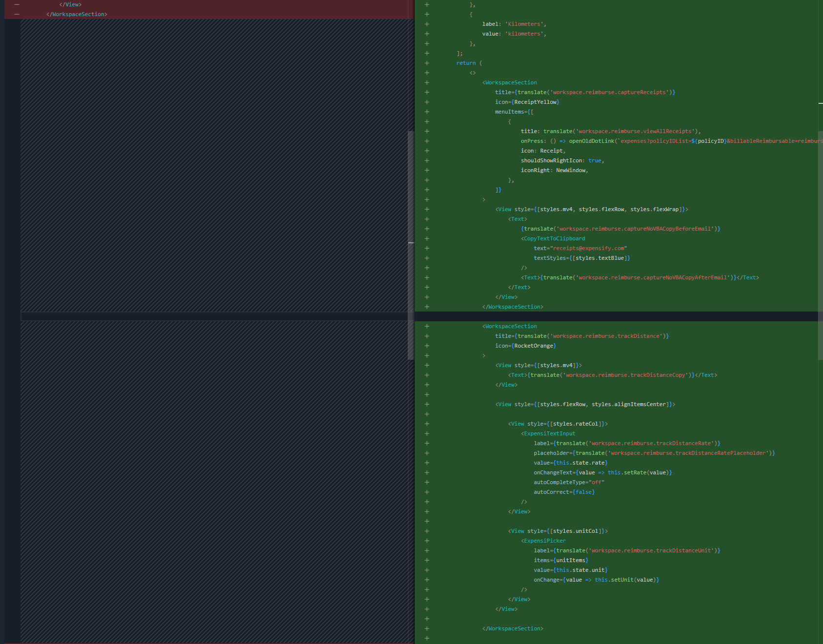Screen dimensions: 823x644
Task: Click 'openOldDotLink' function call
Action: pyautogui.click(x=592, y=141)
